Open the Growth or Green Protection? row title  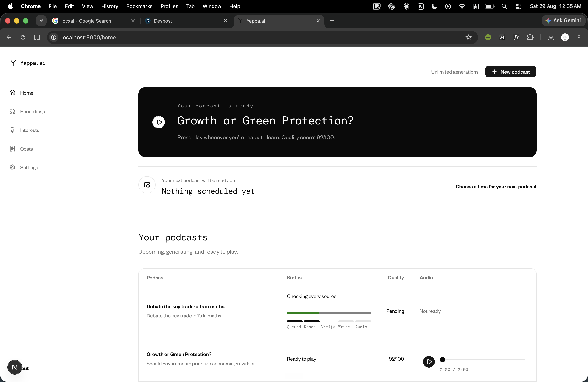(179, 354)
